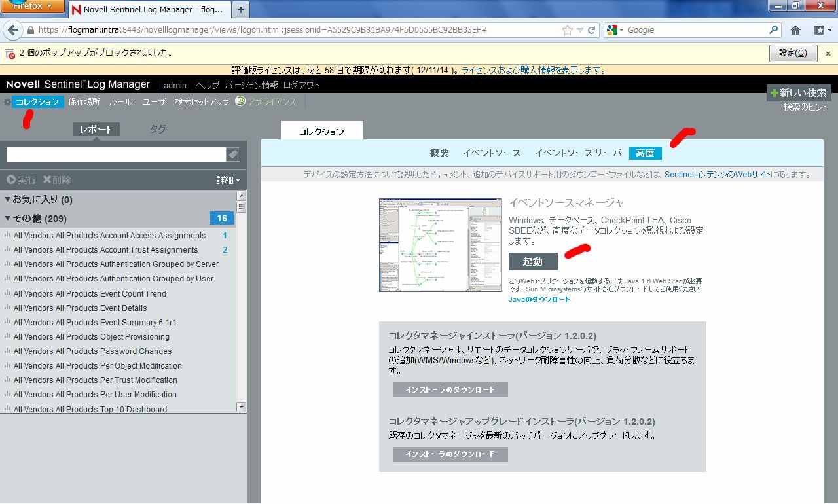Select All Vendors All Products Event Details
The height and width of the screenshot is (504, 838).
point(80,308)
